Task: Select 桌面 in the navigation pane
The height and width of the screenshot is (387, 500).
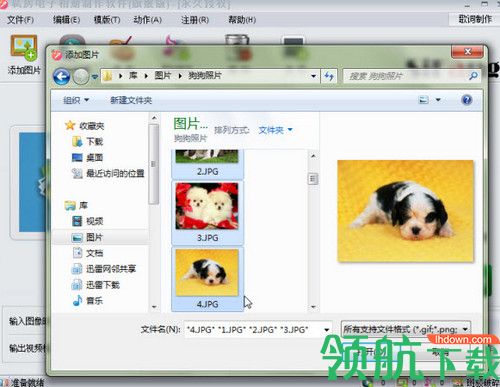Action: (x=88, y=157)
